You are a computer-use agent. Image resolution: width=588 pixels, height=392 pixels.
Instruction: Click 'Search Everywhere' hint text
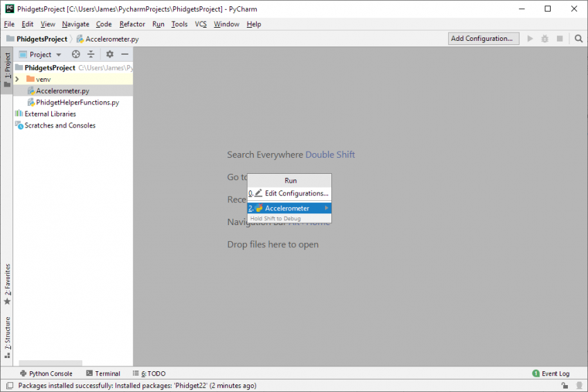click(x=265, y=154)
